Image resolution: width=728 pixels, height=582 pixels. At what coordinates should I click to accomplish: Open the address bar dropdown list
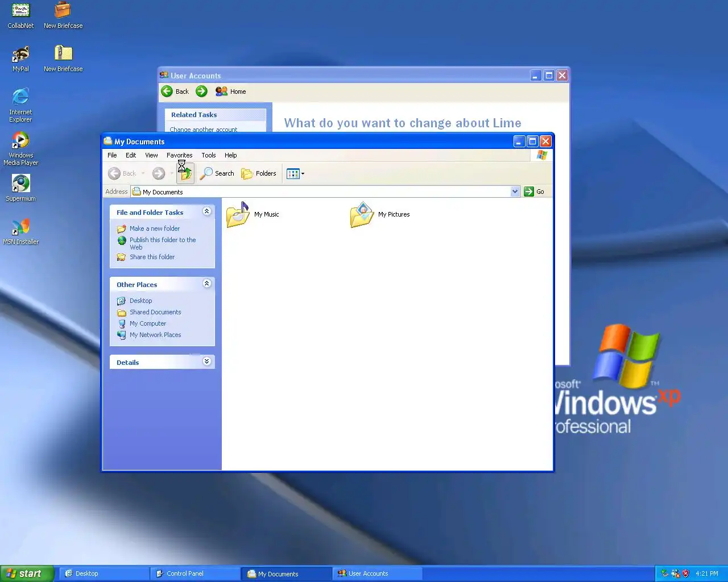click(x=515, y=192)
